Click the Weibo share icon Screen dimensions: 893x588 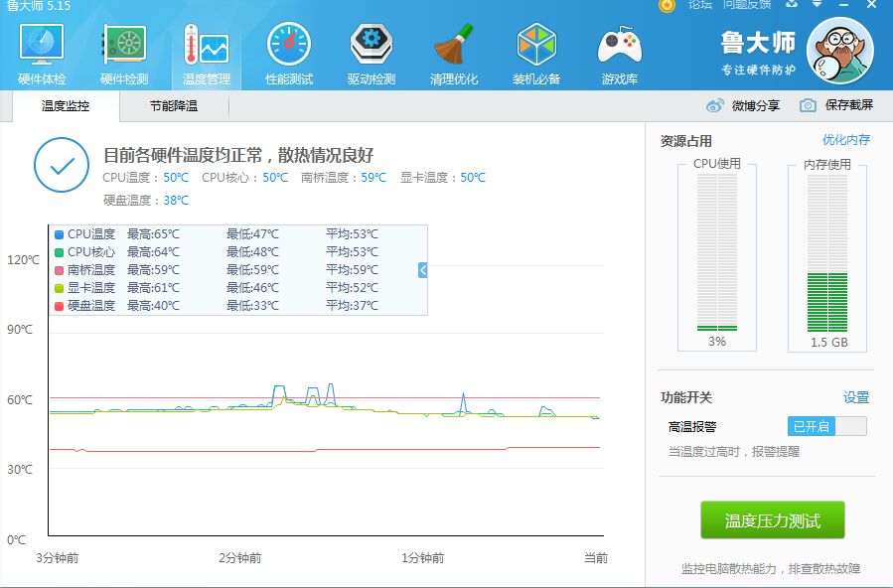point(715,106)
